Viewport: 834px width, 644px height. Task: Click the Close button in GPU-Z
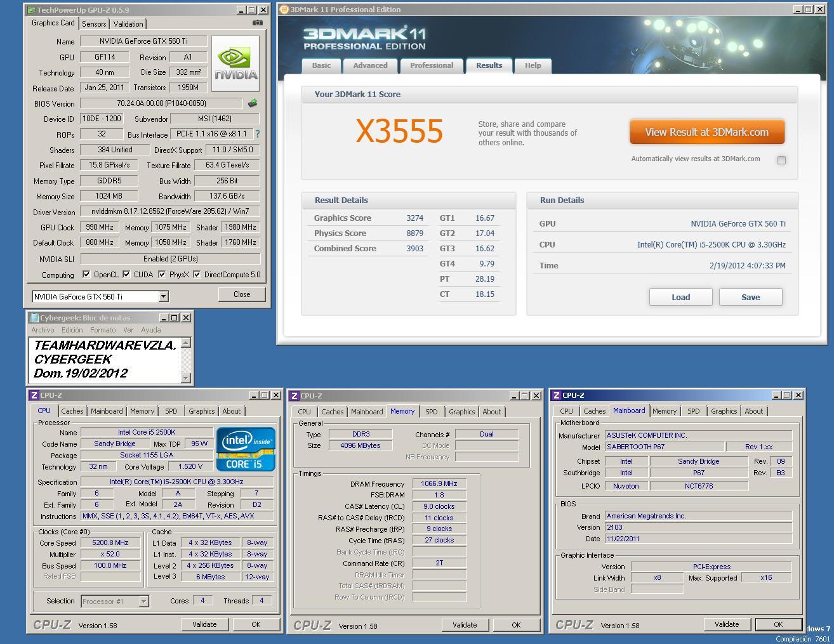tap(242, 294)
